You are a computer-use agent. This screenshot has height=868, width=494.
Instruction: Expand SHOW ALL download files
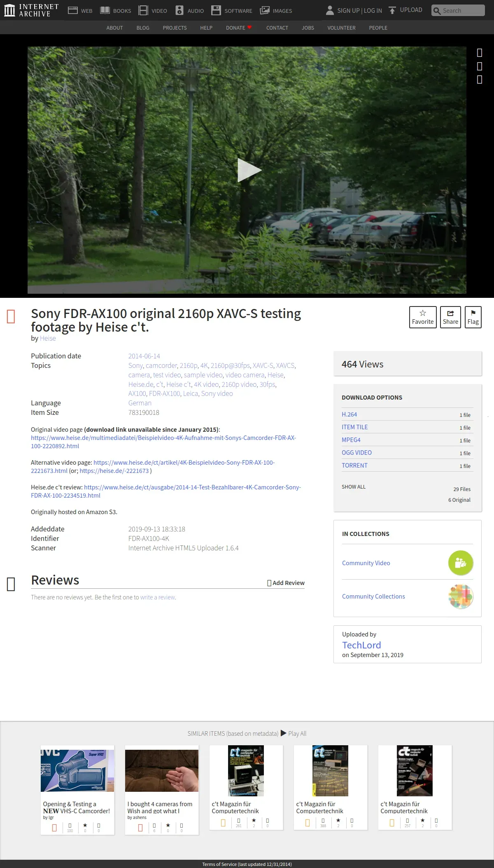354,487
